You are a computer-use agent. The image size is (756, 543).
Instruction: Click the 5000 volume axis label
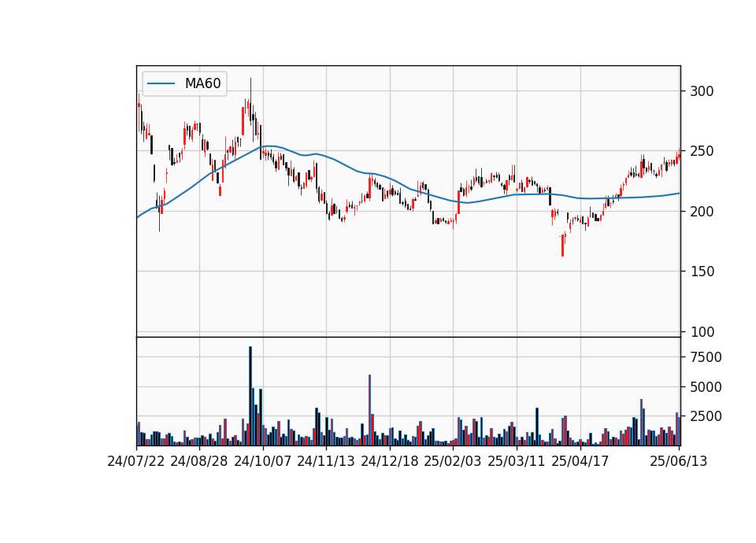click(x=706, y=387)
